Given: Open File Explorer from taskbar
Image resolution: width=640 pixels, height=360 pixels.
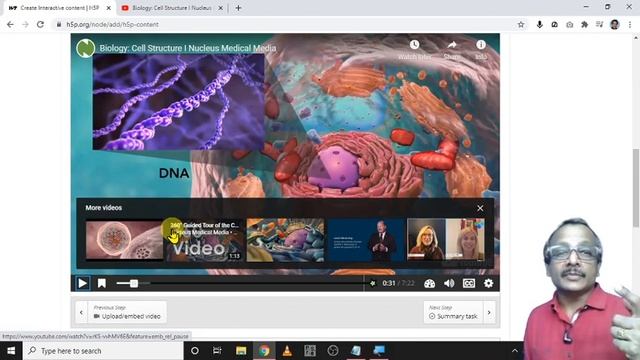Looking at the screenshot, I should pyautogui.click(x=241, y=351).
